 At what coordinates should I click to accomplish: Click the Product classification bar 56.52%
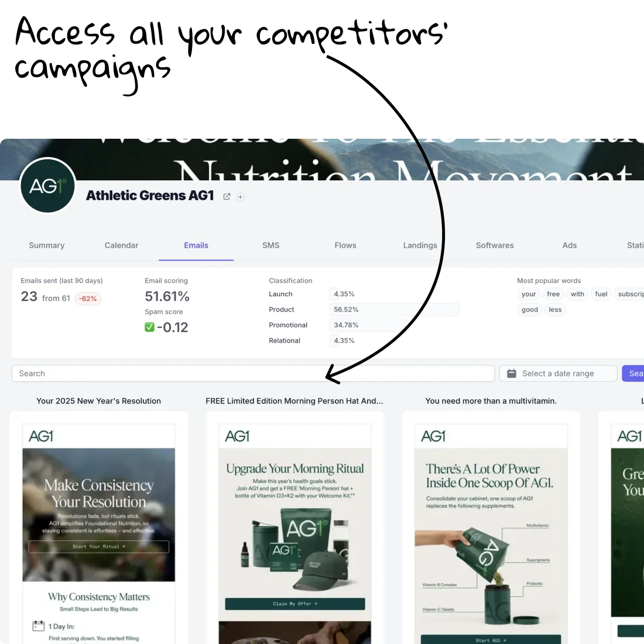(x=394, y=310)
